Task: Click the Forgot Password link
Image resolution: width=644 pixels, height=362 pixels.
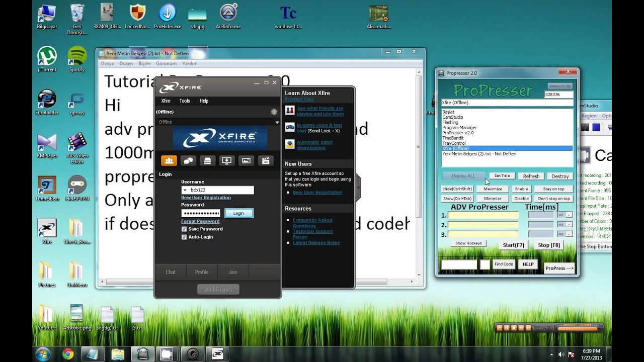Action: (200, 221)
